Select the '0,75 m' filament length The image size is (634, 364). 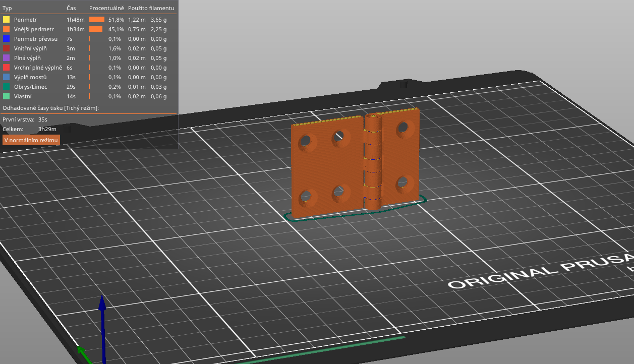137,29
